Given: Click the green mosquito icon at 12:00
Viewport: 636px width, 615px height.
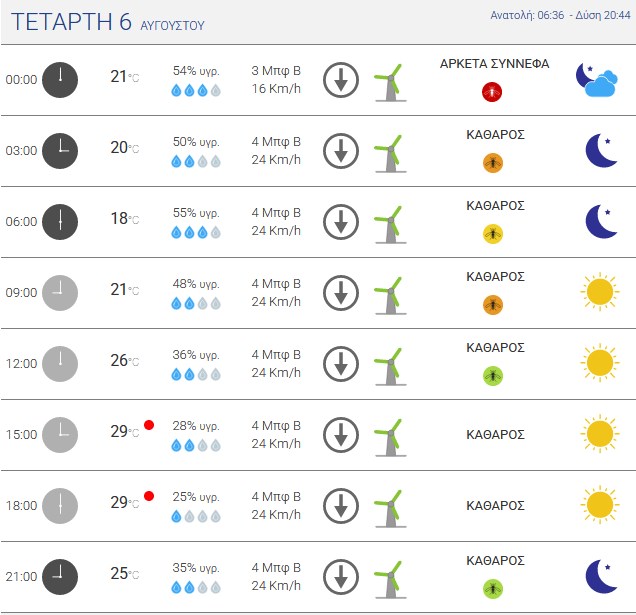Looking at the screenshot, I should [493, 376].
